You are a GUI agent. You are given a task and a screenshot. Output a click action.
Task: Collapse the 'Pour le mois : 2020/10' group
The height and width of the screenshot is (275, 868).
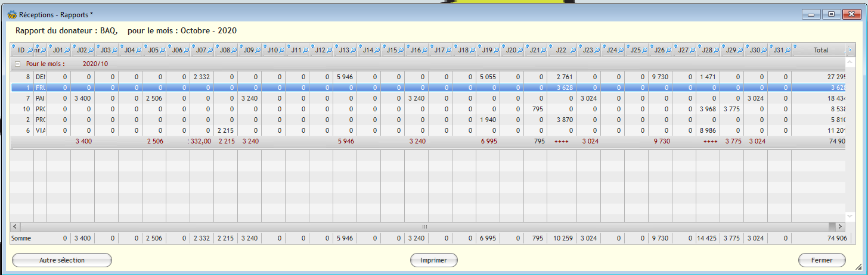(18, 64)
